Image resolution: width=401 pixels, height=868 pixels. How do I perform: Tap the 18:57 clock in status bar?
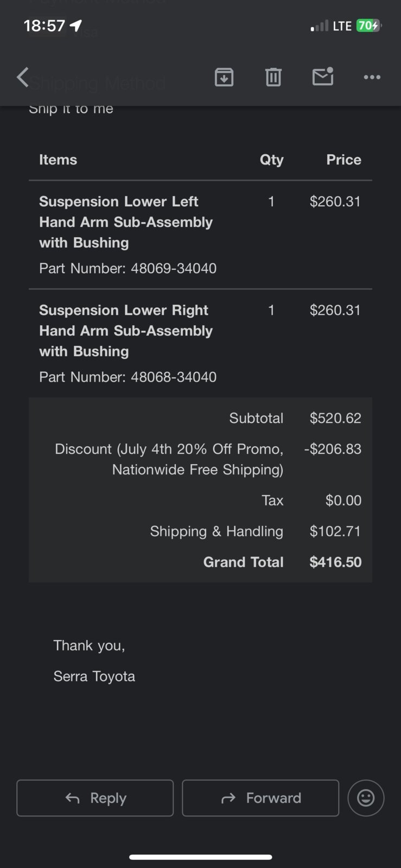point(44,26)
